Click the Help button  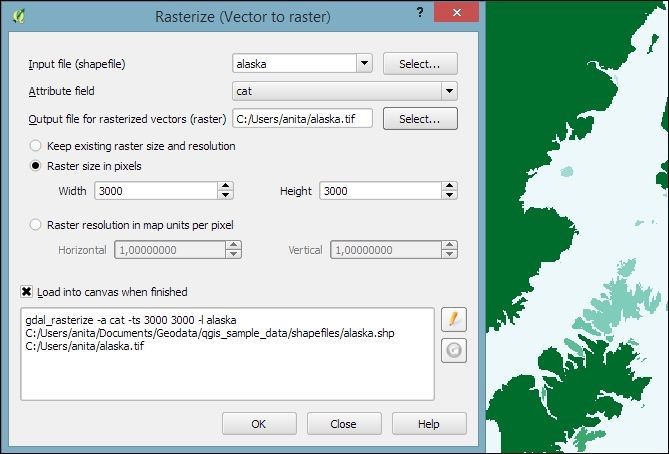pos(429,424)
